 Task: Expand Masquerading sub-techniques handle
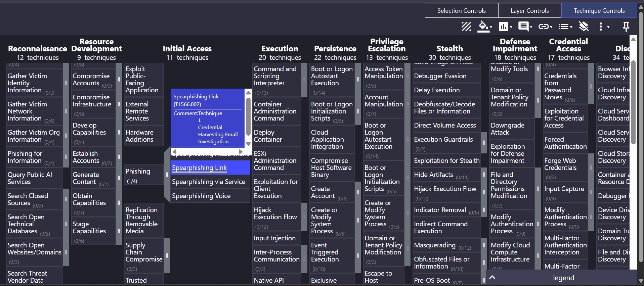click(x=484, y=245)
